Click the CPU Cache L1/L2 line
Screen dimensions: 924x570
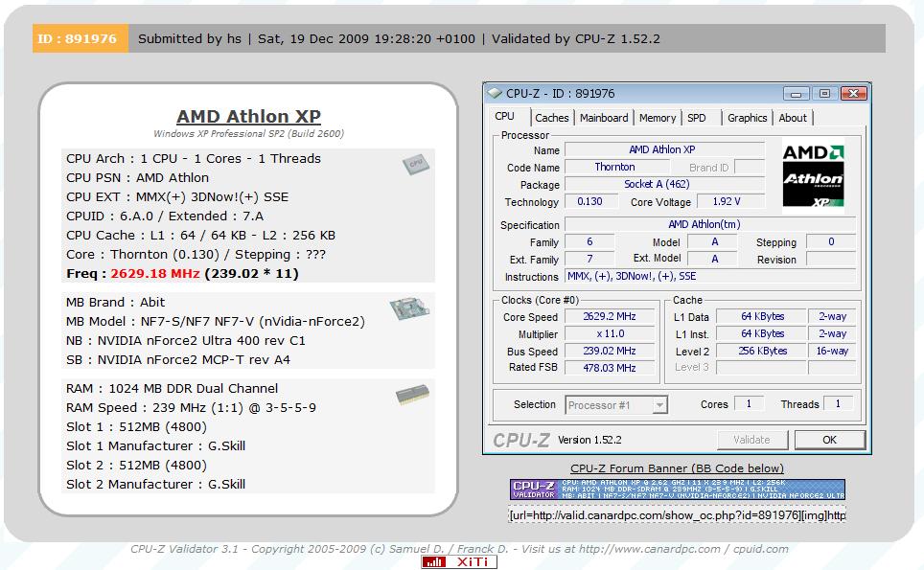[x=200, y=236]
